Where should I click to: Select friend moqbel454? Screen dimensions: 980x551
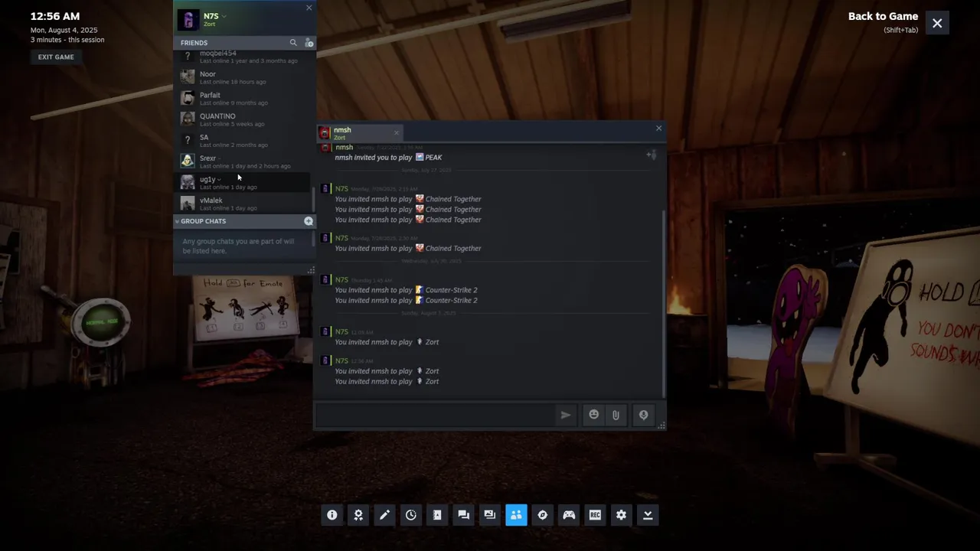point(243,57)
